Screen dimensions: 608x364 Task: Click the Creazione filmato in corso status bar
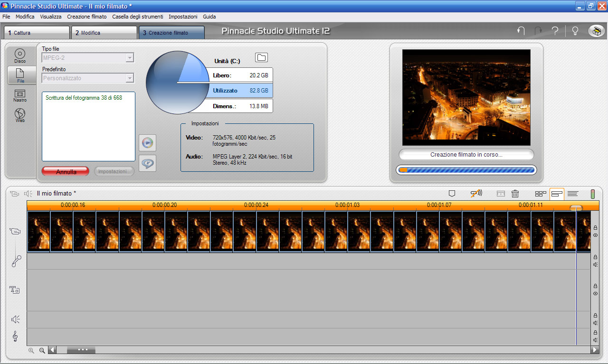point(466,155)
